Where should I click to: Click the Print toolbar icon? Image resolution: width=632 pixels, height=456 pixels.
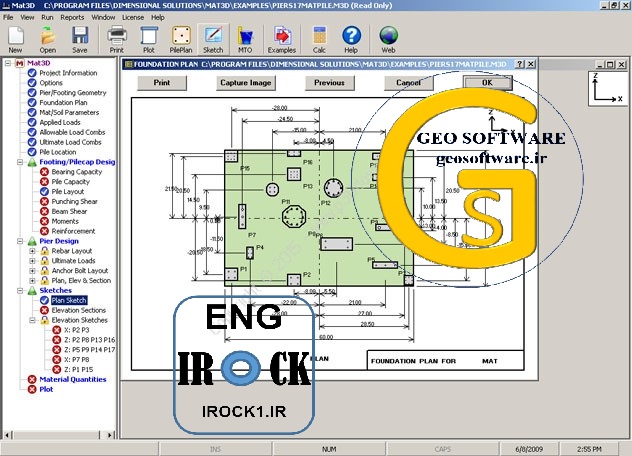coord(116,40)
